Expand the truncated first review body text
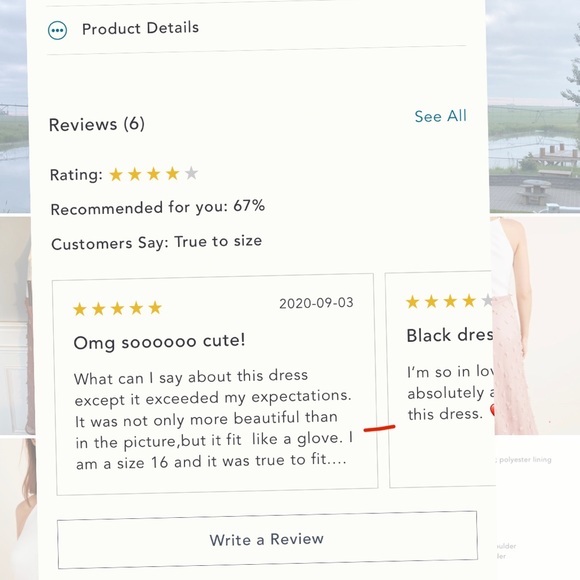Viewport: 580px width, 580px height. tap(213, 419)
